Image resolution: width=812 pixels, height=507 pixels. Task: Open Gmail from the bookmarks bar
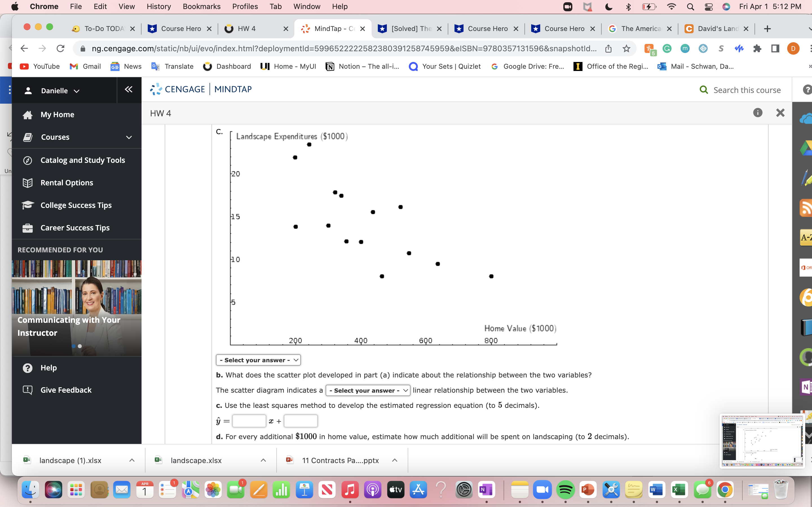tap(85, 66)
